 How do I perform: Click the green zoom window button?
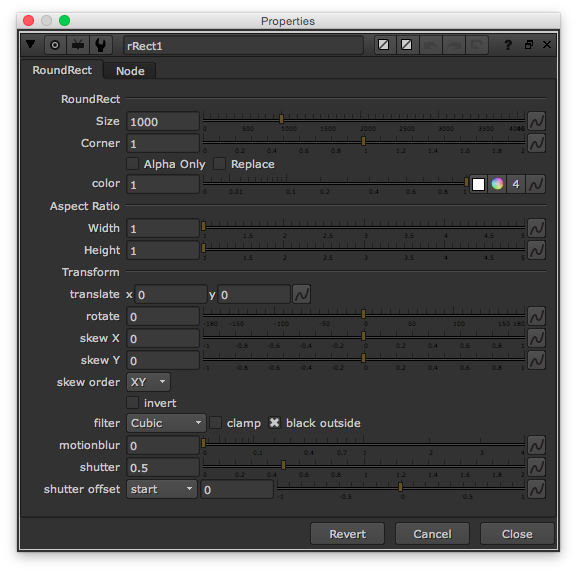64,21
